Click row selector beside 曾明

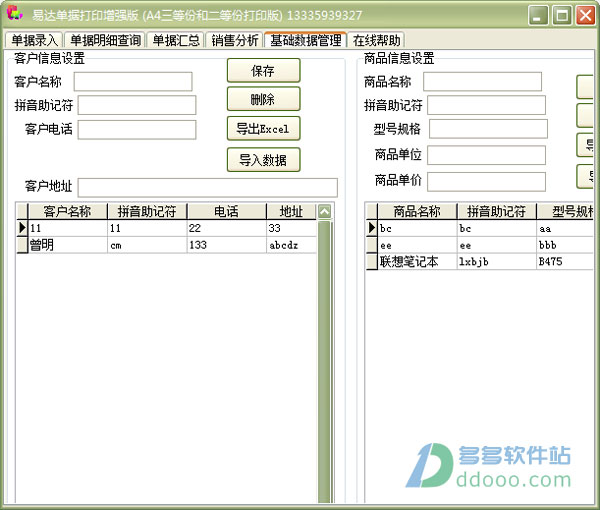pos(23,245)
